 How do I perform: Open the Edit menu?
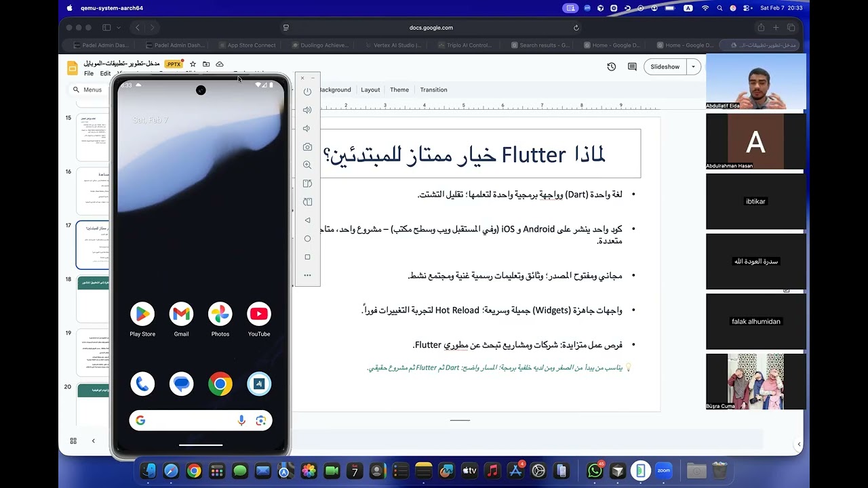105,73
